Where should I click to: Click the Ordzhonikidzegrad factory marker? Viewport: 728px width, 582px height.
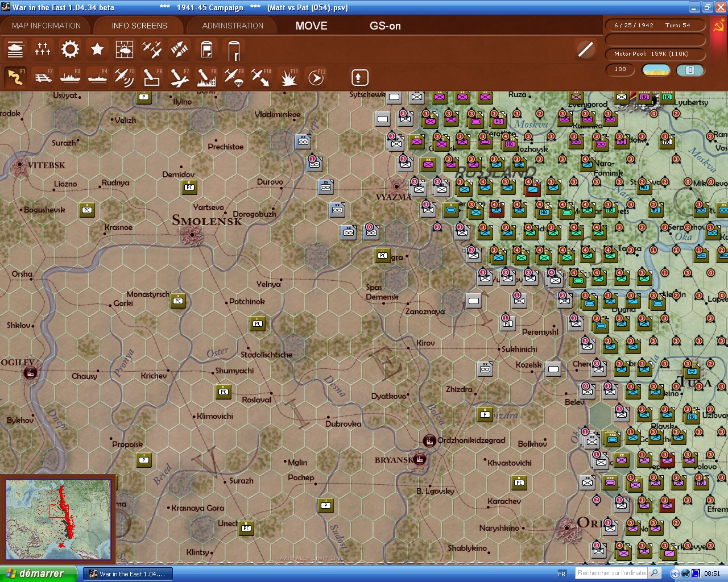429,440
